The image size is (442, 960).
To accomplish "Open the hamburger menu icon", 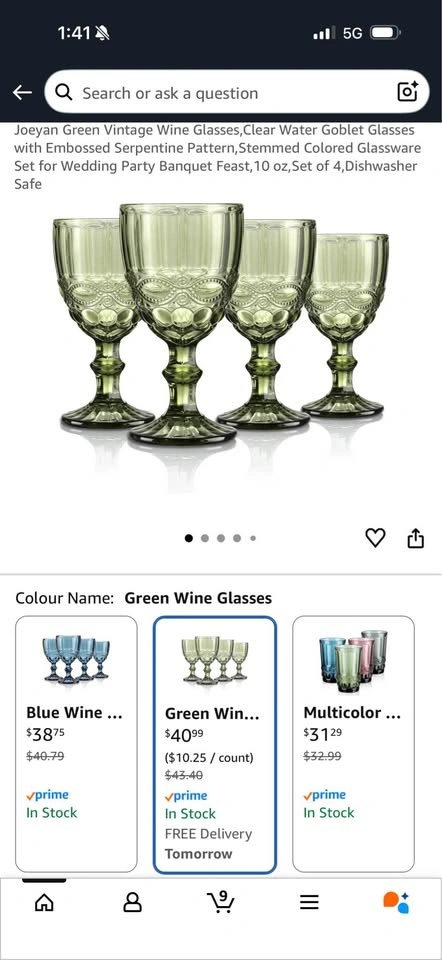I will tap(309, 902).
